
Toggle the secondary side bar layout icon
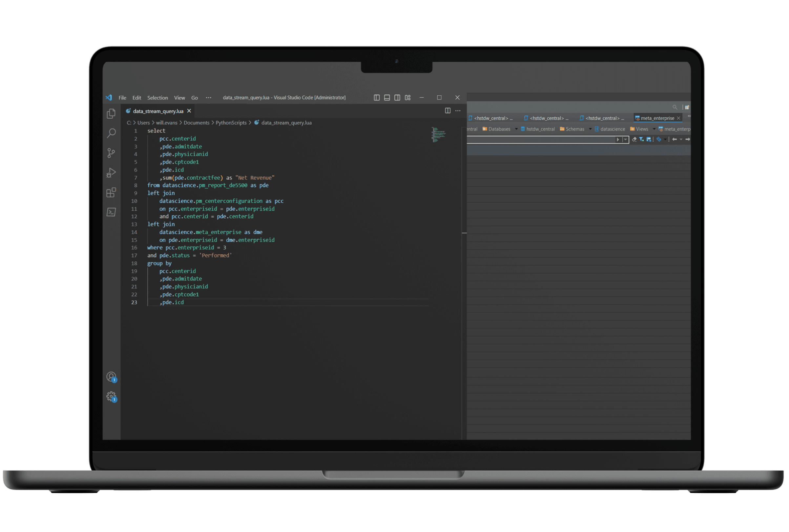[397, 98]
